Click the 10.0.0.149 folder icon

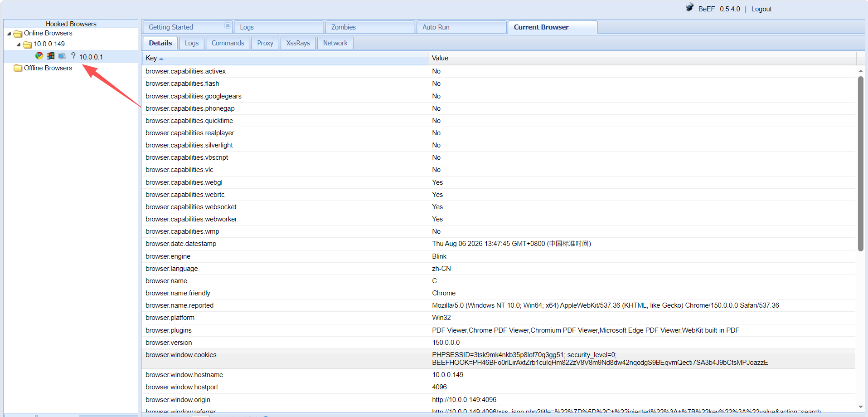click(27, 44)
